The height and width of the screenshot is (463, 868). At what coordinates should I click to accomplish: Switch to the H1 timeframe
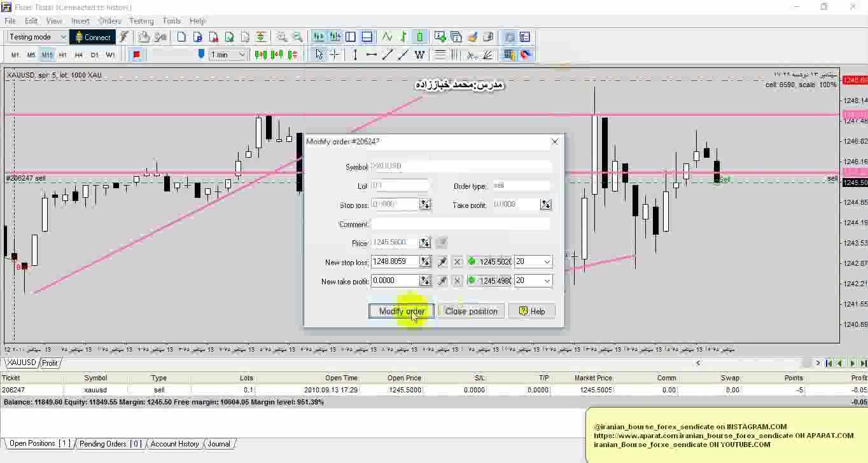click(x=62, y=55)
